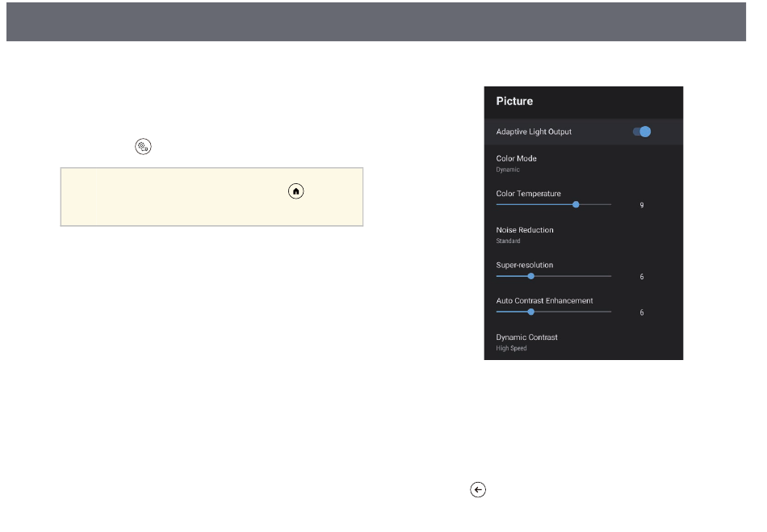Click the High Speed value under Dynamic Contrast
The image size is (767, 532).
(511, 348)
